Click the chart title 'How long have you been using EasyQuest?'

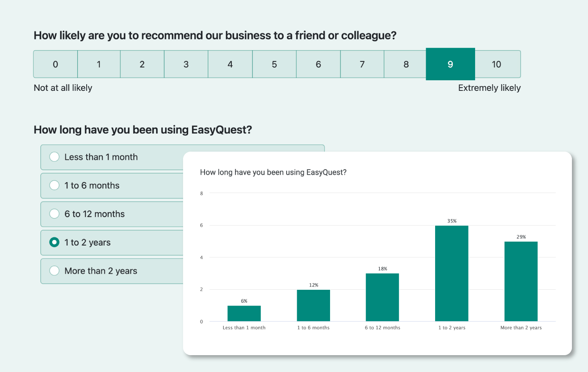pyautogui.click(x=274, y=172)
